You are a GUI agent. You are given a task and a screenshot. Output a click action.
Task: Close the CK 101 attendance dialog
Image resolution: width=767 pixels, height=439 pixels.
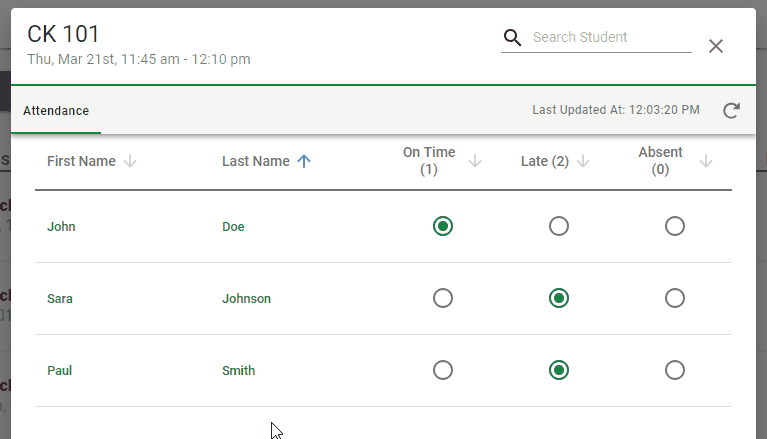716,46
